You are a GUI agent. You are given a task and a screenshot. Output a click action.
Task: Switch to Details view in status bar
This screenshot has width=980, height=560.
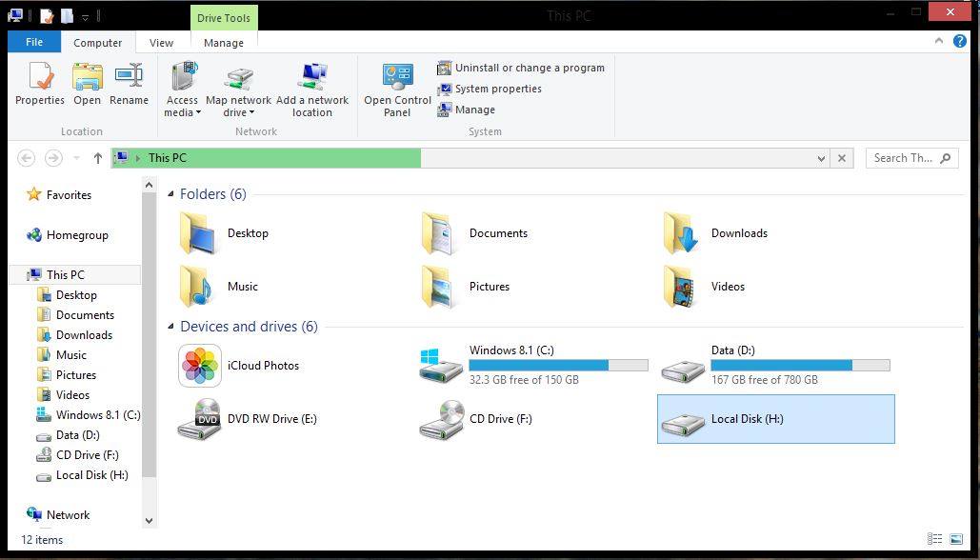(x=935, y=539)
